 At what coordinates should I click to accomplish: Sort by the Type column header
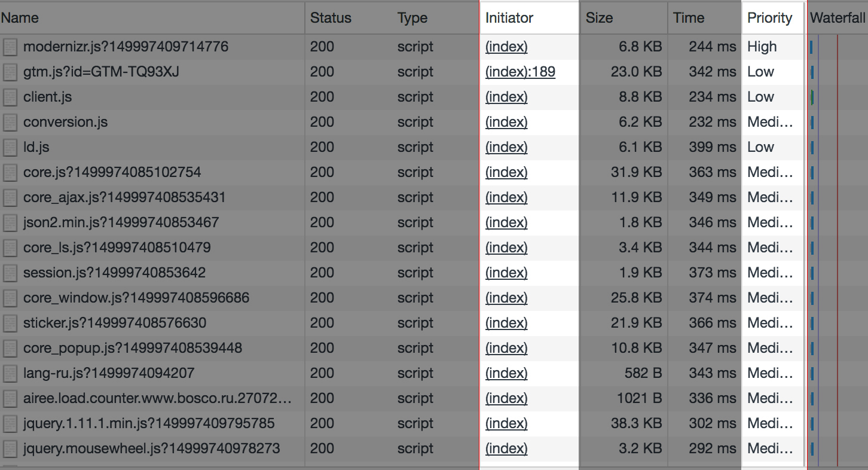click(x=436, y=18)
